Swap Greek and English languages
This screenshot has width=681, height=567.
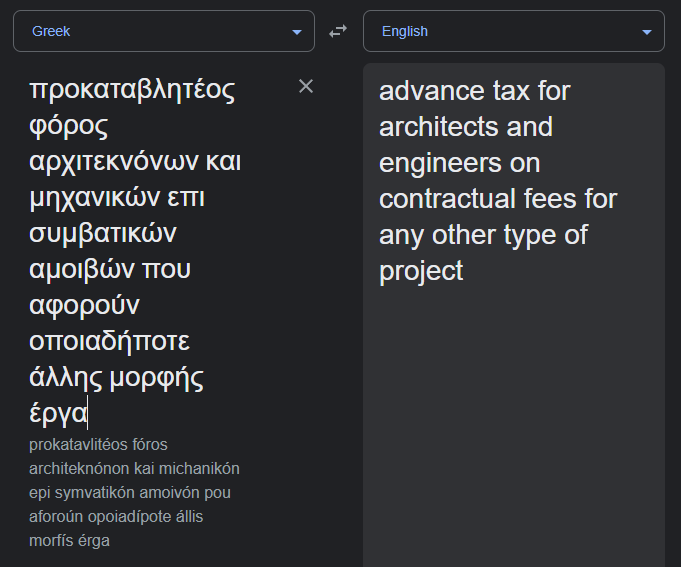click(x=338, y=31)
